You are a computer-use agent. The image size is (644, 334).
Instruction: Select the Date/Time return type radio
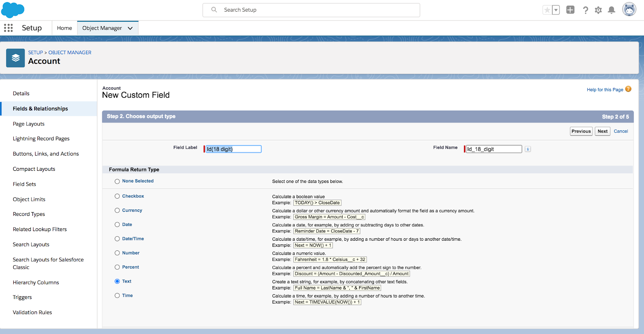(x=117, y=239)
